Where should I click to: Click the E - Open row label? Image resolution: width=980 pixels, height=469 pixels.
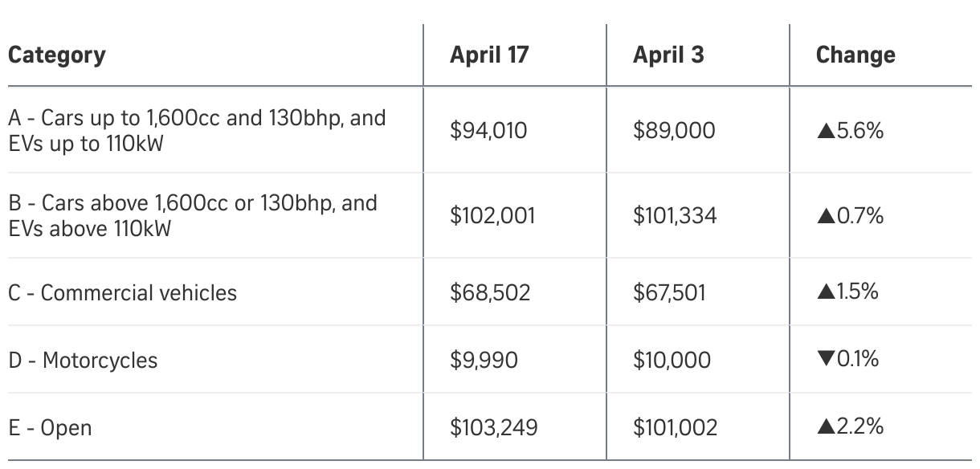(50, 428)
